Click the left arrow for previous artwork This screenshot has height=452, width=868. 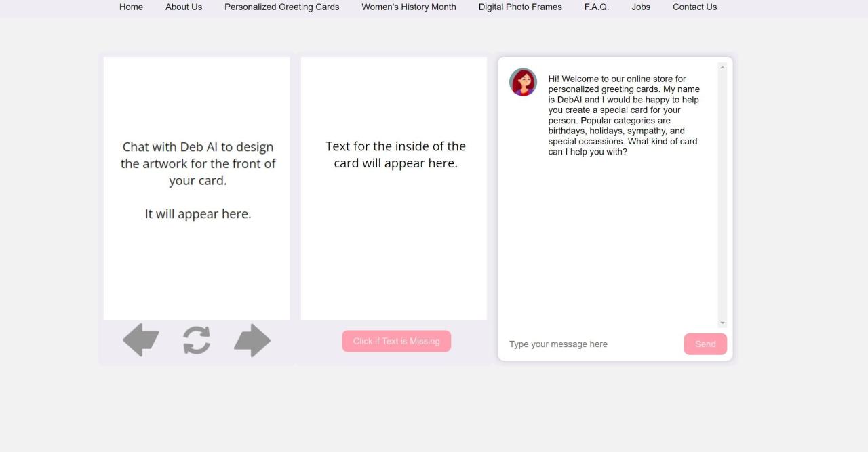(141, 340)
